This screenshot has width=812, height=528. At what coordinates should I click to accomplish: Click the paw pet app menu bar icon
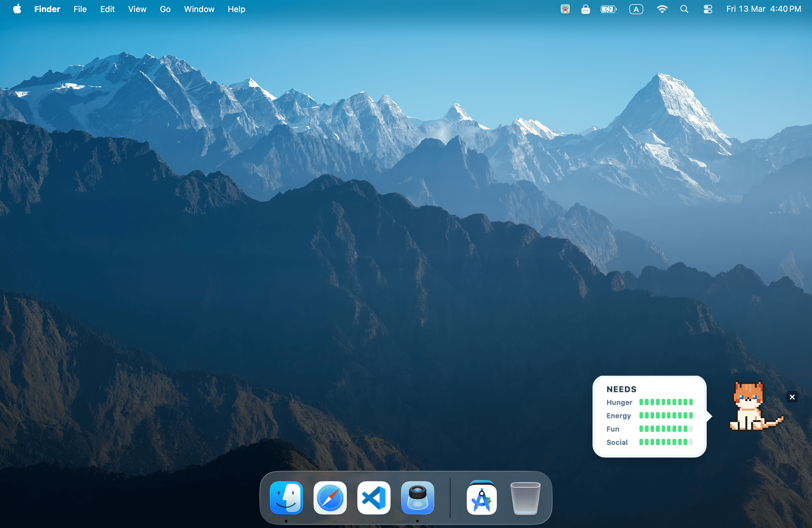coord(565,9)
